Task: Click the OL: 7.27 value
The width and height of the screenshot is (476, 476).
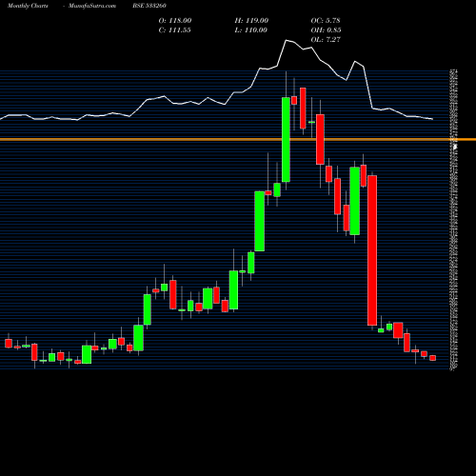Action: 326,40
